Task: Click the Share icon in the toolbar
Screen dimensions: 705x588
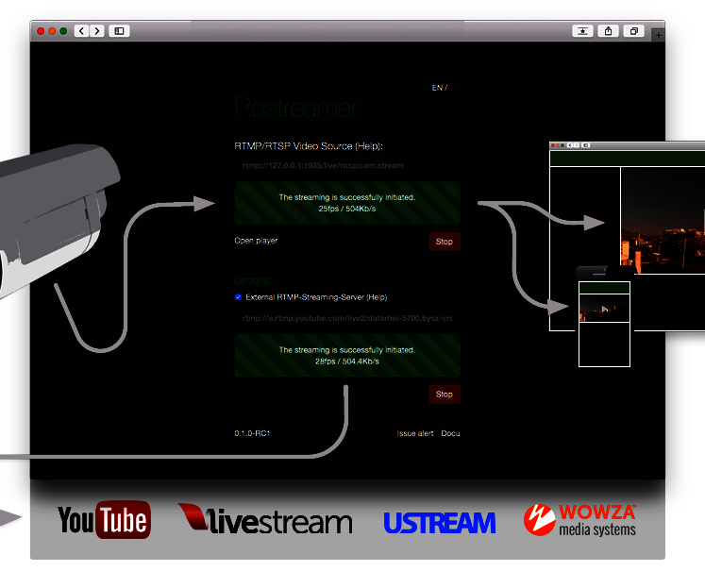Action: [x=609, y=31]
